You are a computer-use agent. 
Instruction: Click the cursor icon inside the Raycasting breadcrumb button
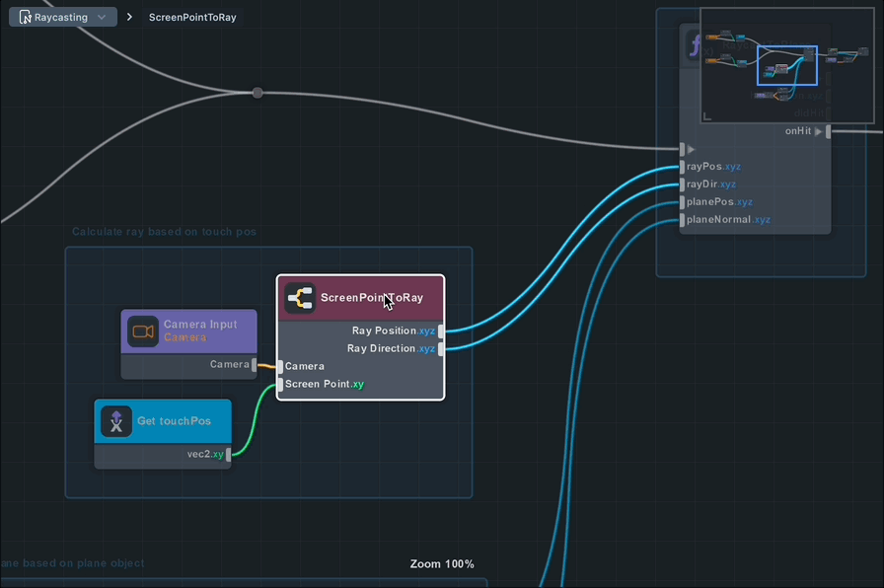tap(27, 16)
